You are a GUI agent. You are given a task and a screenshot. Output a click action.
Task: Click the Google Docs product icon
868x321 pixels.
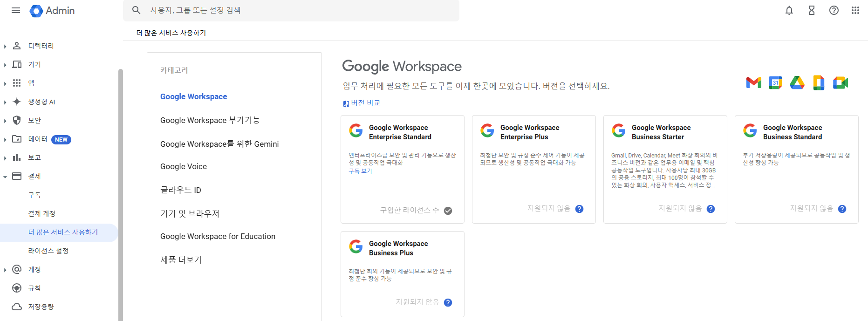(x=819, y=83)
